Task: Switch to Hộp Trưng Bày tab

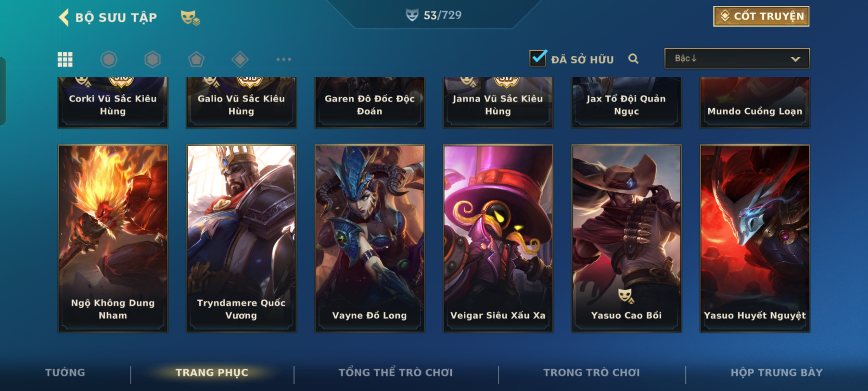Action: pyautogui.click(x=776, y=373)
